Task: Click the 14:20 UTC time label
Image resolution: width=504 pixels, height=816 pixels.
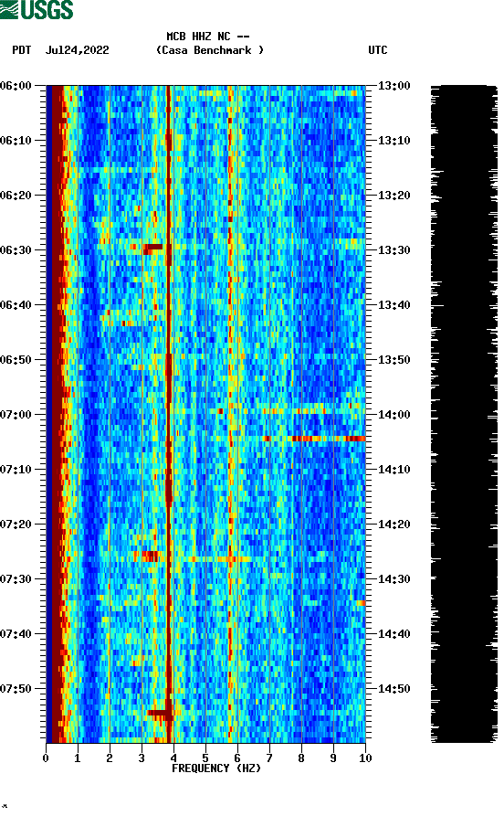Action: pos(394,525)
